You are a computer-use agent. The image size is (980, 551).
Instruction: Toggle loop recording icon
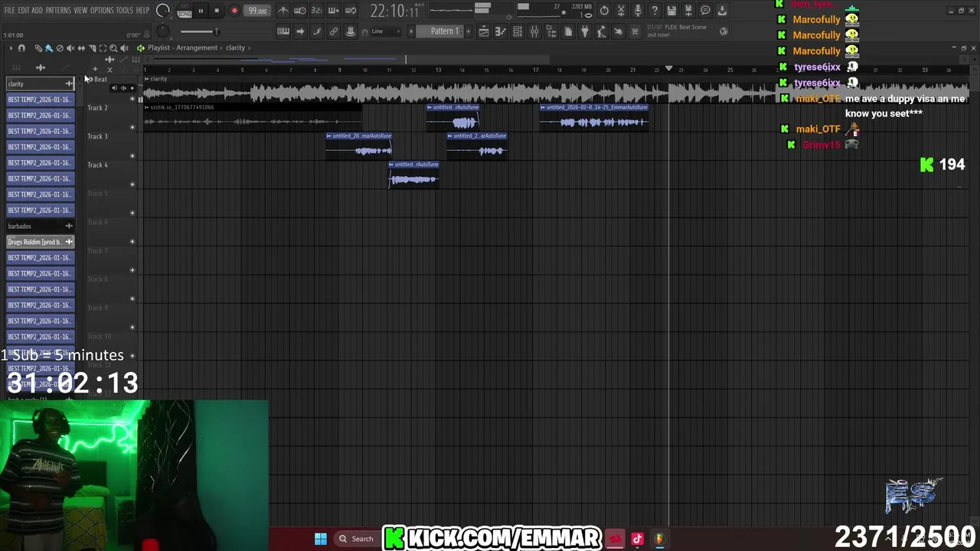click(x=351, y=11)
